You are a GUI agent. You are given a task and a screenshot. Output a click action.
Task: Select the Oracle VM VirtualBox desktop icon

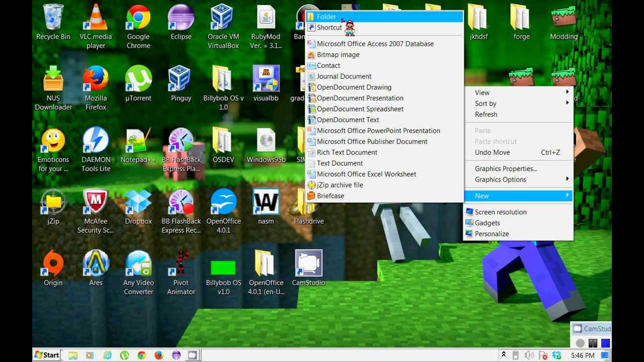click(x=223, y=27)
